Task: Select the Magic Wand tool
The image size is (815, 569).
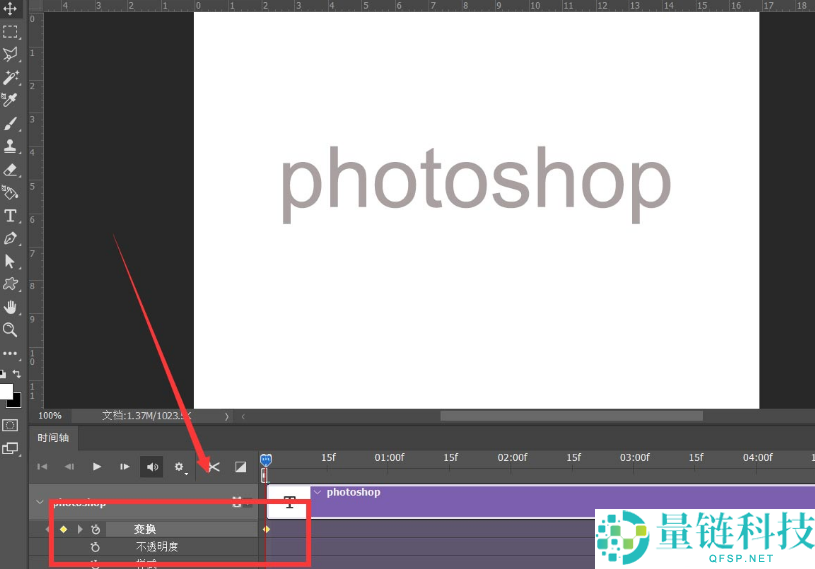Action: (10, 77)
